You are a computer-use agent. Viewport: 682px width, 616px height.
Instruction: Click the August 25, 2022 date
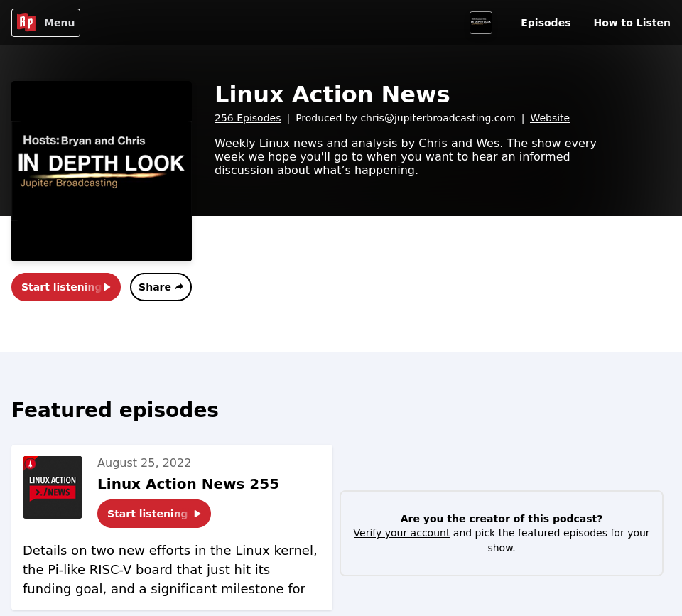[x=144, y=463]
